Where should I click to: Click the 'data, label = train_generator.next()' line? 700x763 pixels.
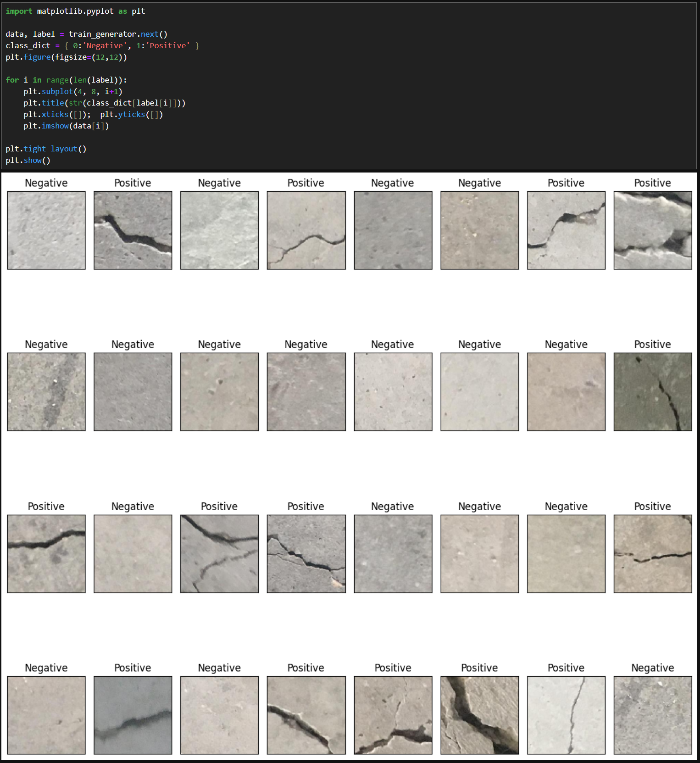pos(87,34)
